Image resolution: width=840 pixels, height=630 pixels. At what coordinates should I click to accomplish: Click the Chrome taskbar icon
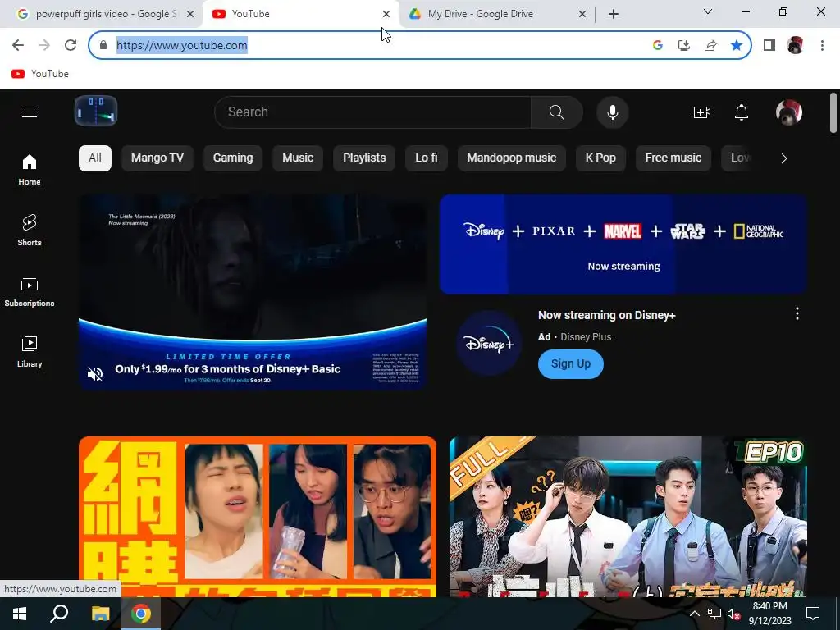[x=141, y=614]
